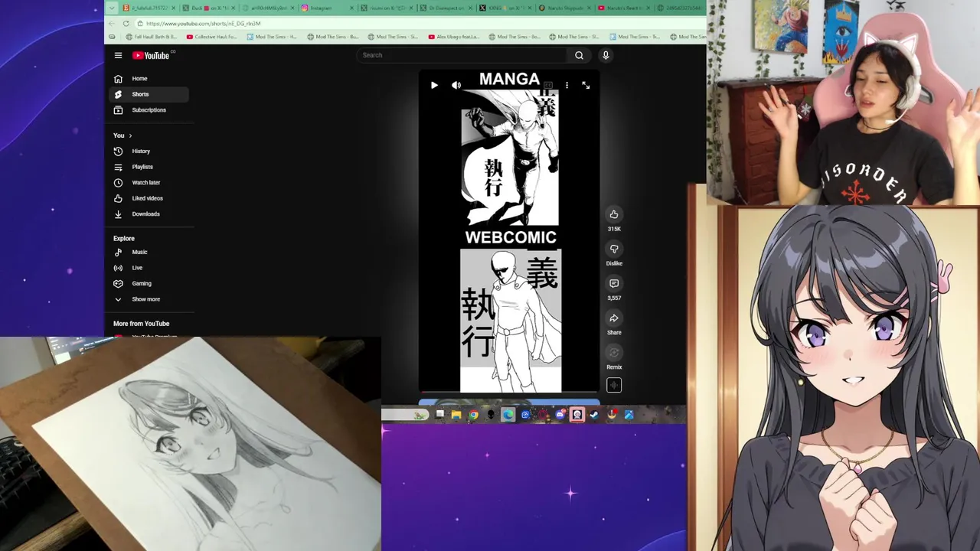Switch to the Instagram tab

[x=327, y=8]
